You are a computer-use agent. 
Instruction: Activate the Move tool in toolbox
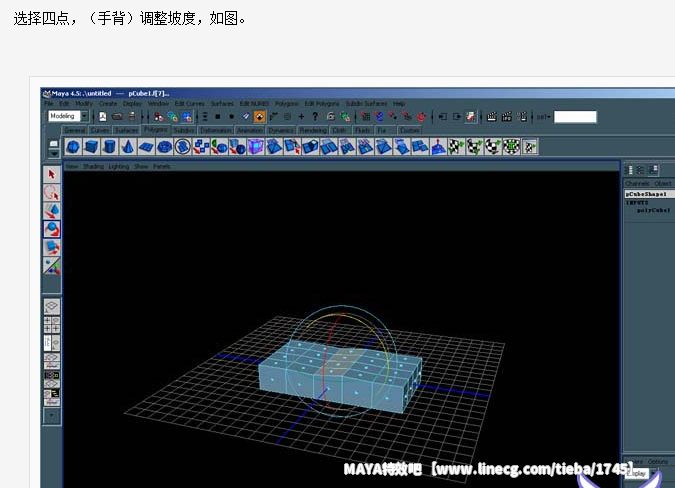52,211
